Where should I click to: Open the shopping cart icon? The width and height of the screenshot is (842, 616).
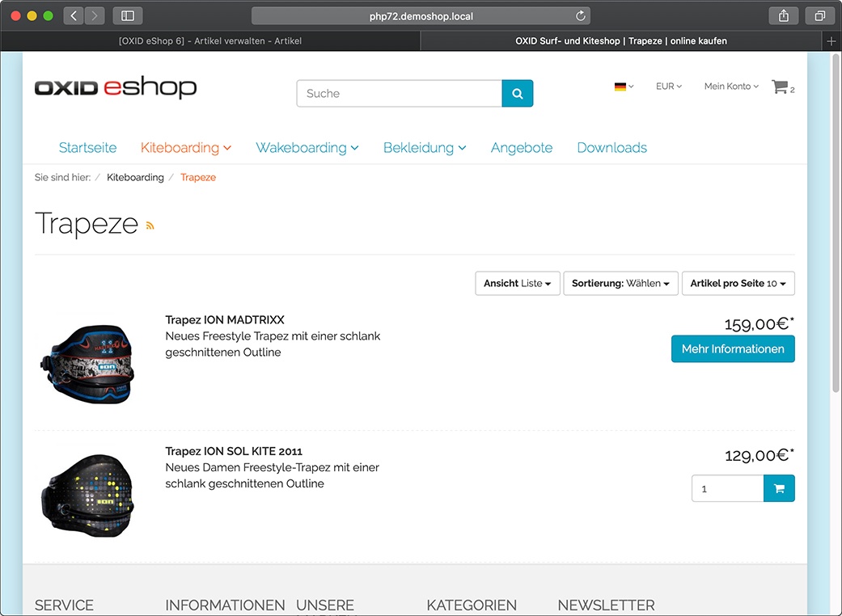click(x=780, y=86)
